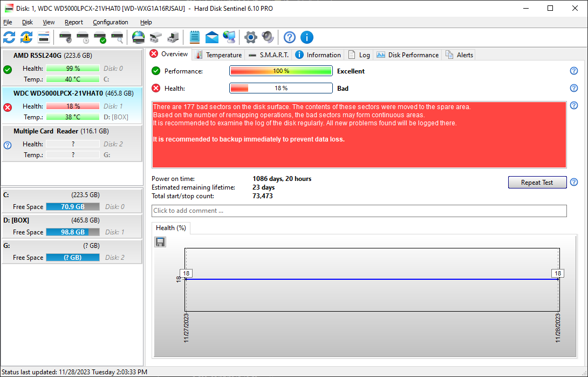
Task: Click the help icon next to Performance bar
Action: pos(574,71)
